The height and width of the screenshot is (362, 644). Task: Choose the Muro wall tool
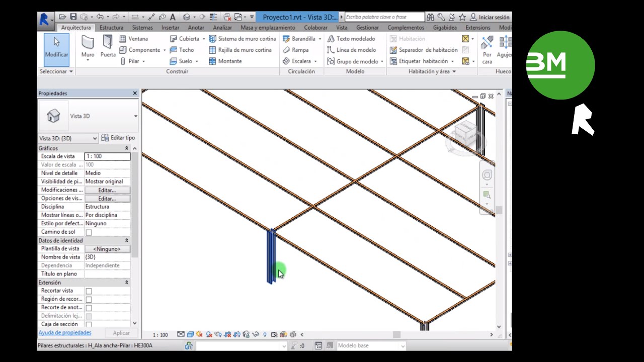coord(88,48)
